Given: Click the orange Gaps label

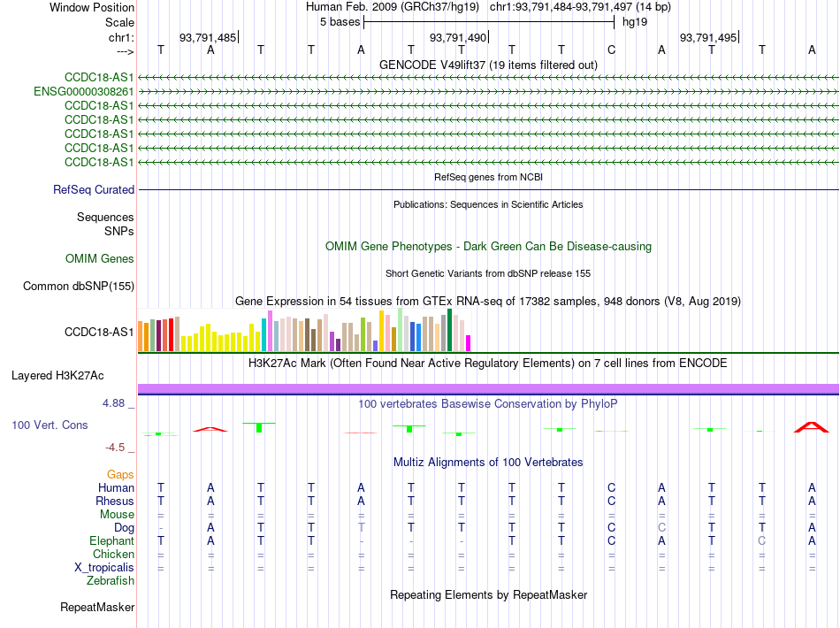Looking at the screenshot, I should coord(120,474).
